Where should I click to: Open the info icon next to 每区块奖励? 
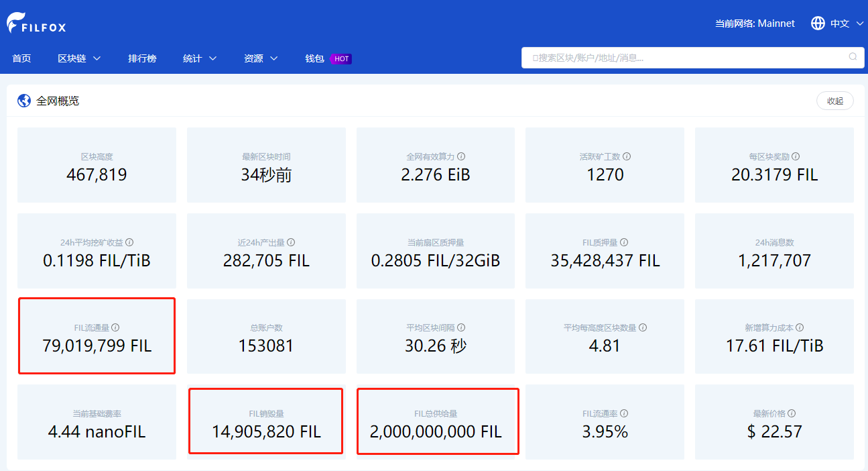[x=796, y=156]
